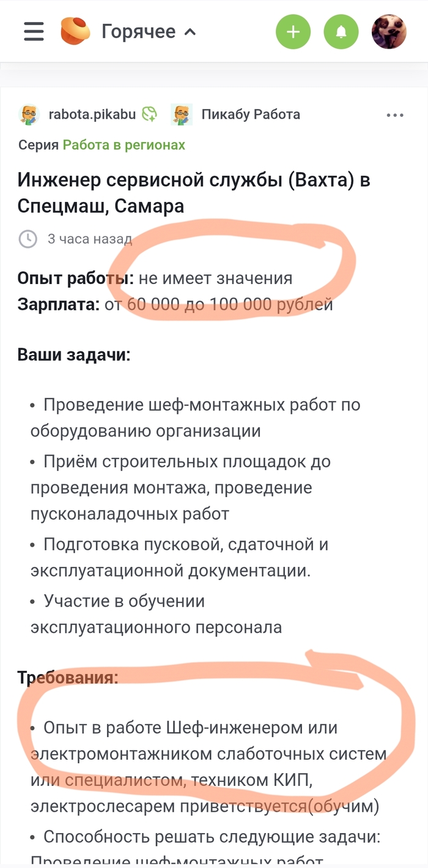
Task: Open the Инженер сервисной службы post title
Action: [x=194, y=193]
